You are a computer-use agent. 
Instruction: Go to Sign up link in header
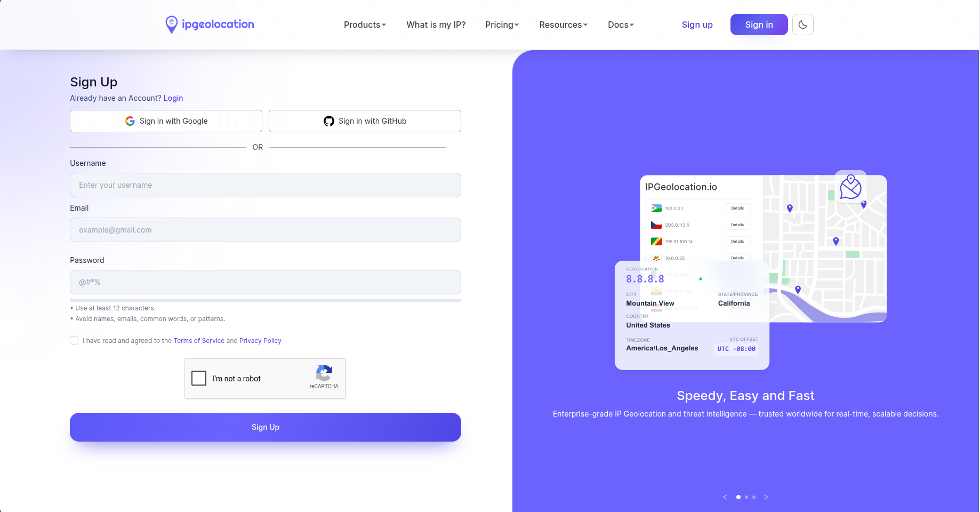click(x=697, y=25)
